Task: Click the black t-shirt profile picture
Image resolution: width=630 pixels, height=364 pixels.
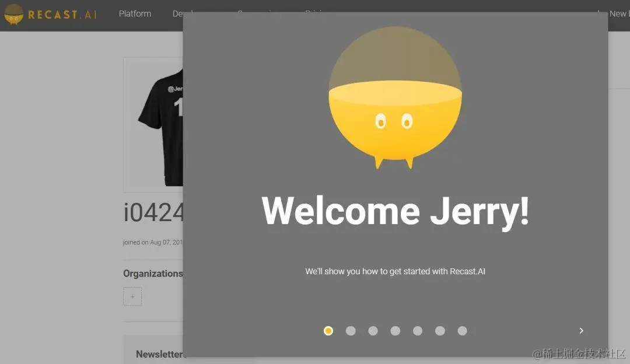Action: (153, 125)
